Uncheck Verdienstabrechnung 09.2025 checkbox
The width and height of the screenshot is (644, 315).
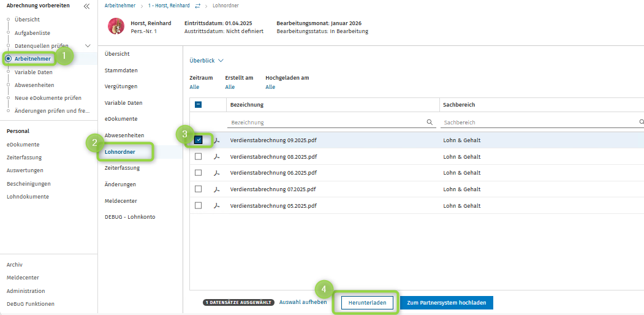199,140
